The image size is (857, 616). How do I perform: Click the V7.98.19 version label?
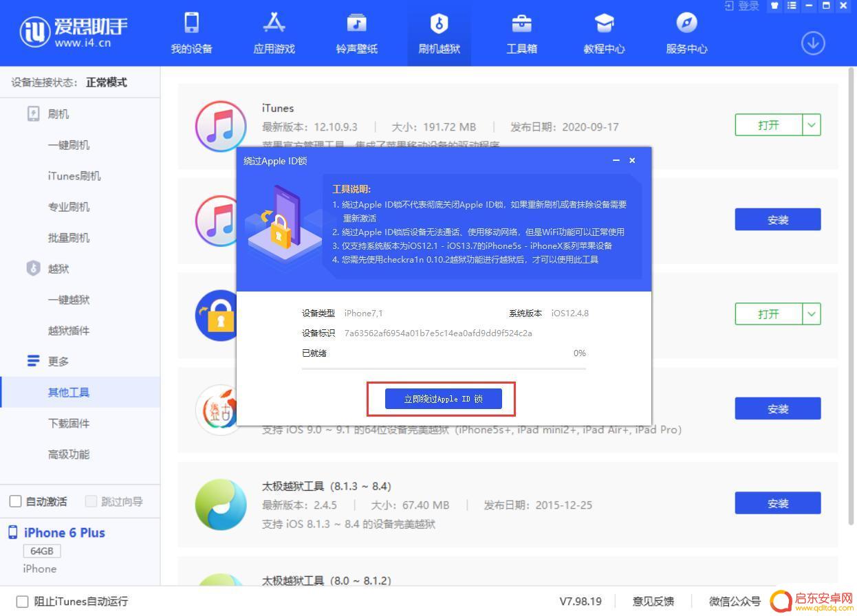[581, 602]
